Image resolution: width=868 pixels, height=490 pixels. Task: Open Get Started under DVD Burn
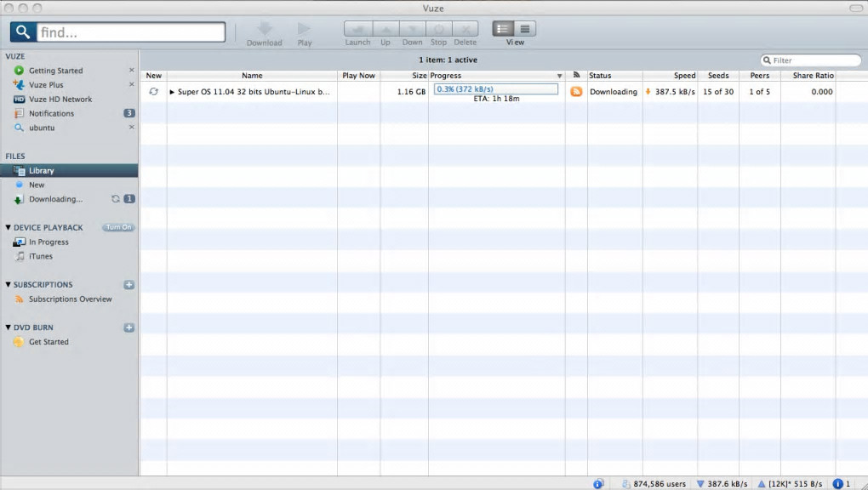coord(49,342)
